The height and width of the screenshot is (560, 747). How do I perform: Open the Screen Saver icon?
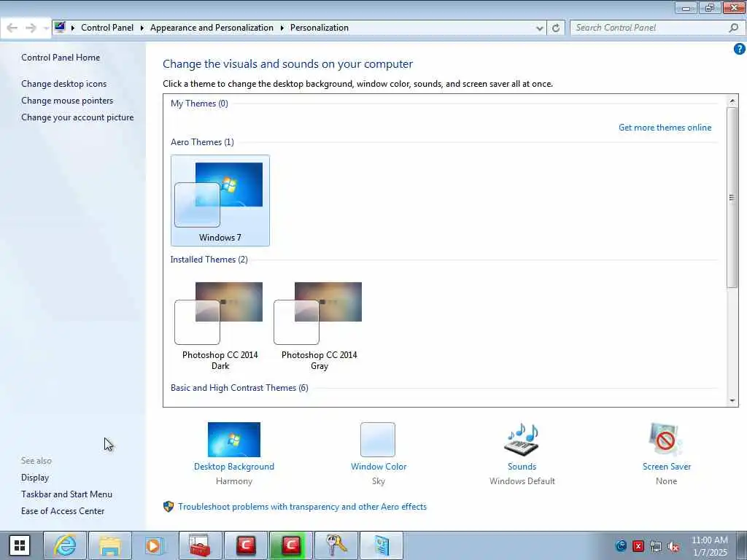click(666, 439)
